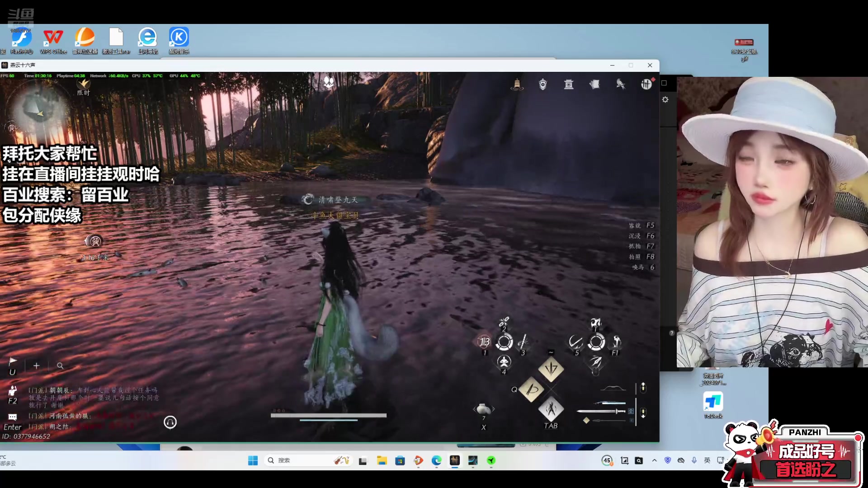Click the 45 temperature badge in tray
The height and width of the screenshot is (488, 868).
tap(607, 460)
